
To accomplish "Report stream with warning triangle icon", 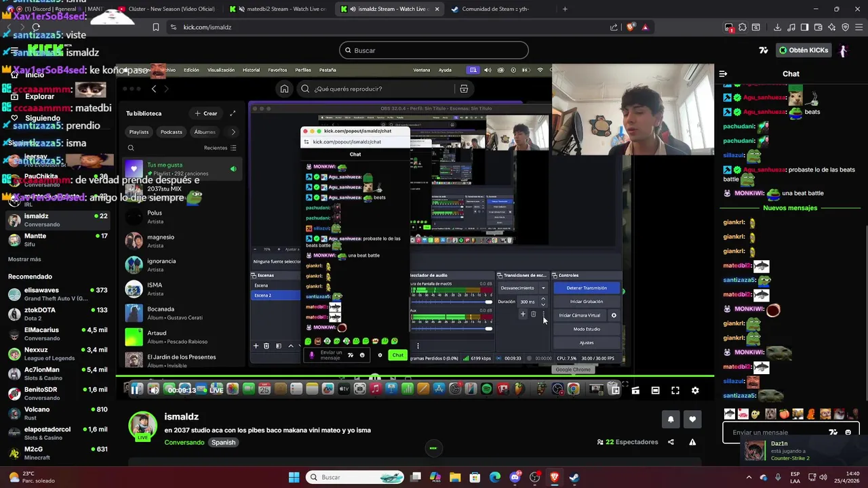I will [692, 442].
